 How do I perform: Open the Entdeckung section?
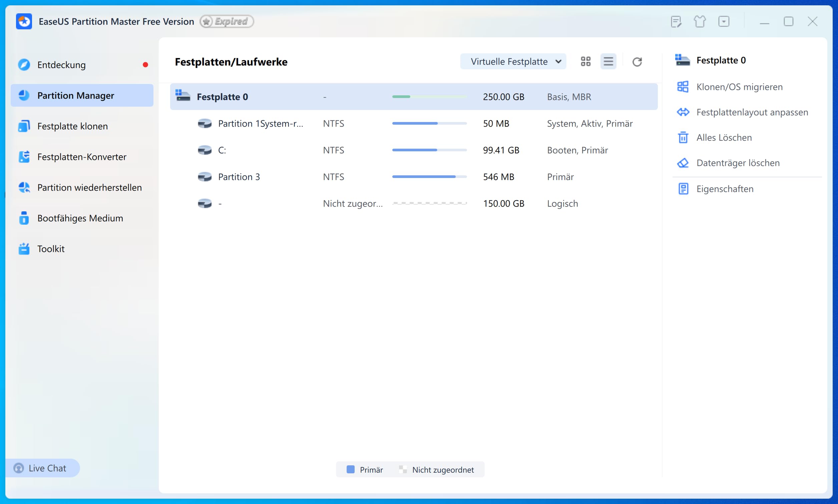82,65
